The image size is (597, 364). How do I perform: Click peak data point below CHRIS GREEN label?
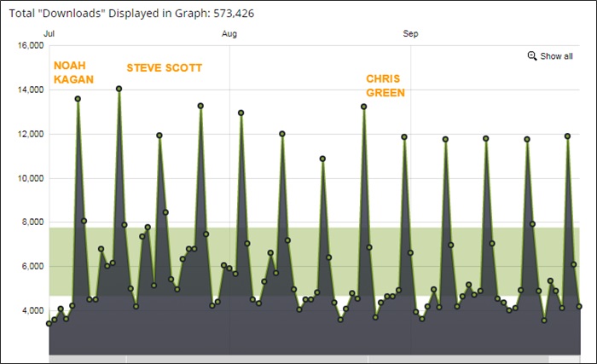[x=364, y=107]
